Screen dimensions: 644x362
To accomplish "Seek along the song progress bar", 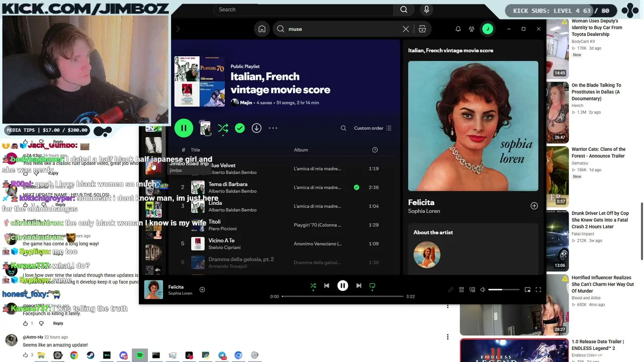I will (342, 296).
